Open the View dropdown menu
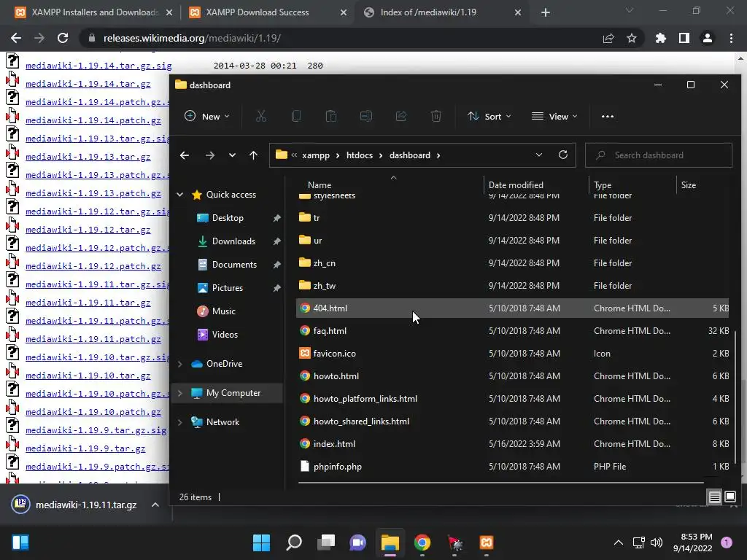This screenshot has width=747, height=560. point(554,116)
